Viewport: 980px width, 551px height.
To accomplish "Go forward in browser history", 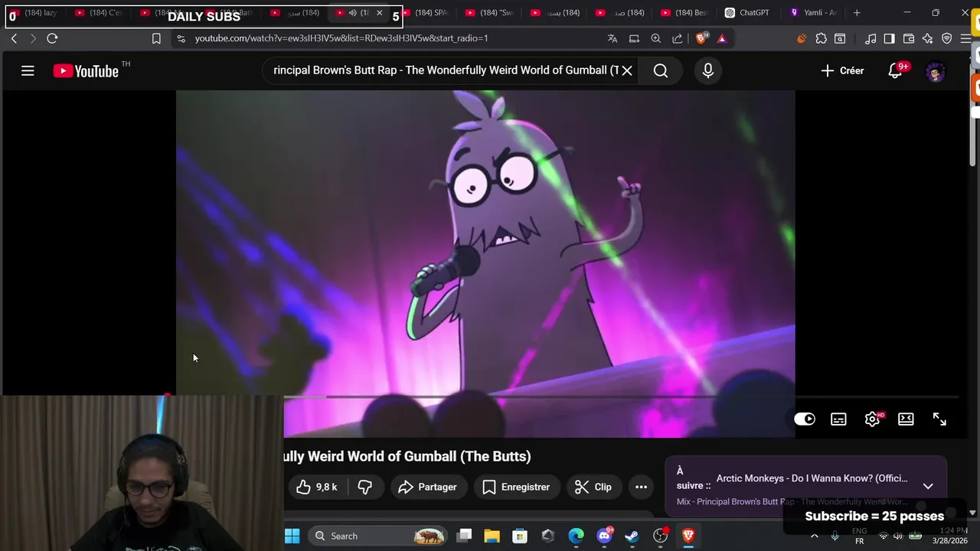I will click(x=32, y=38).
